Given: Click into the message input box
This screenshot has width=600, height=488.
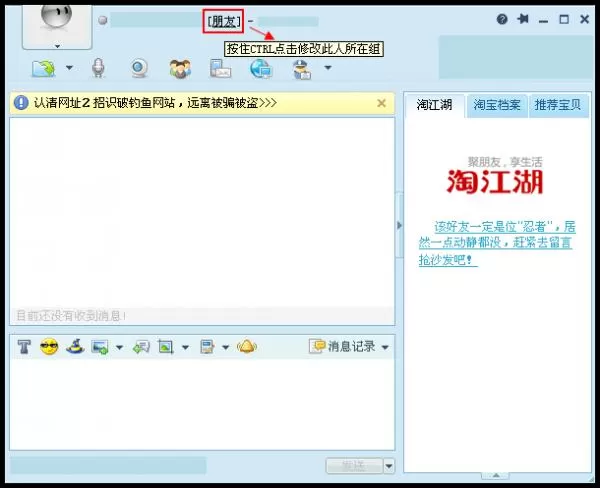Looking at the screenshot, I should click(x=202, y=404).
